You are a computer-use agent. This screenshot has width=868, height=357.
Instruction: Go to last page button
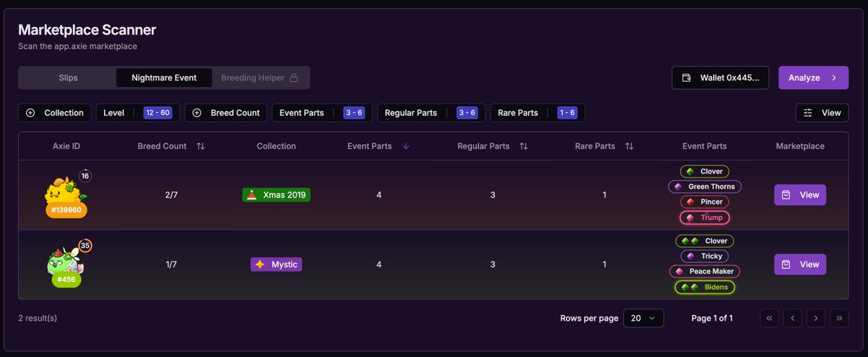coord(840,318)
